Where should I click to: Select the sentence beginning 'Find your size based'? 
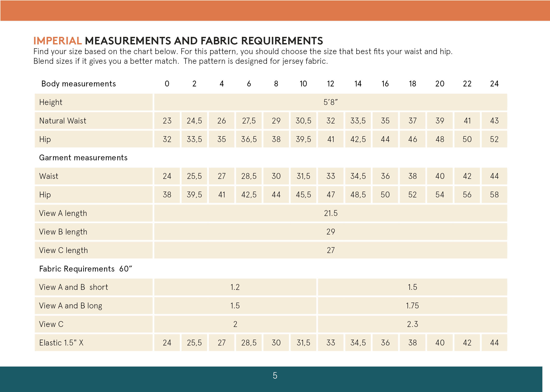(243, 52)
